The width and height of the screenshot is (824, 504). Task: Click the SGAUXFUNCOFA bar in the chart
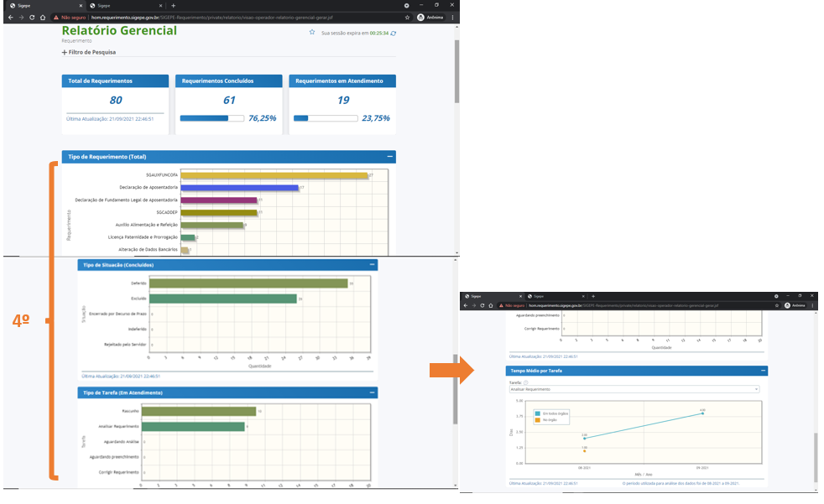click(x=274, y=175)
